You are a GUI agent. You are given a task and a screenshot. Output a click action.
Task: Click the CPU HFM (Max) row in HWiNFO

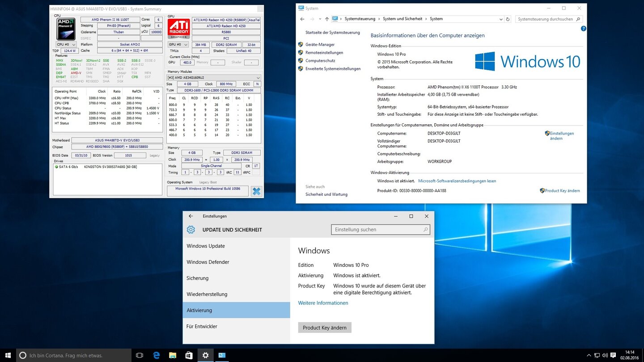[x=107, y=98]
